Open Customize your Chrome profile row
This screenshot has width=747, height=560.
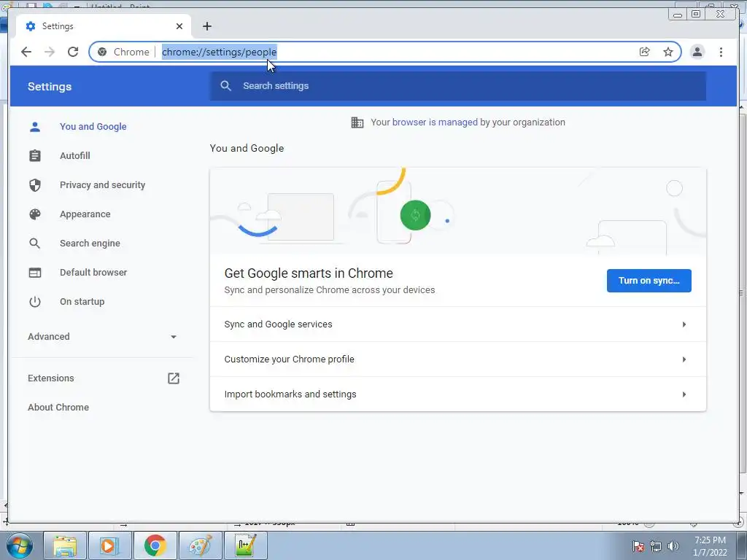(458, 359)
